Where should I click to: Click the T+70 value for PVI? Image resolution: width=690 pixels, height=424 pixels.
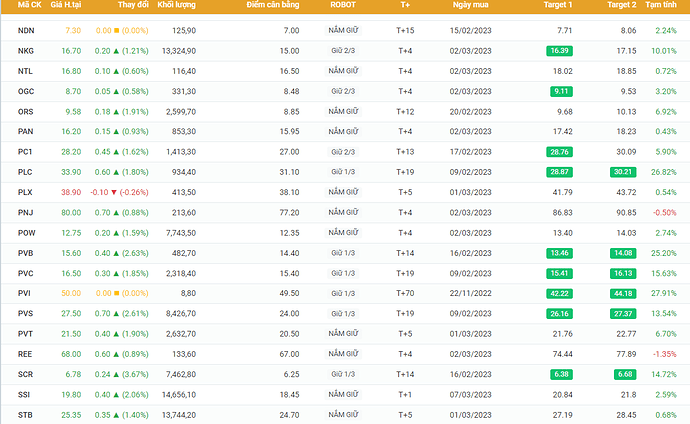[x=405, y=293]
